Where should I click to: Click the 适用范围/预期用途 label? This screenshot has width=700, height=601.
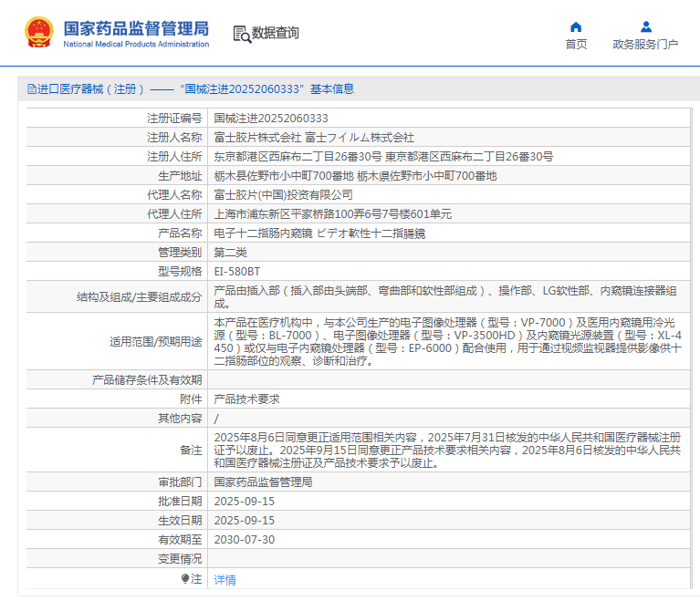[156, 342]
